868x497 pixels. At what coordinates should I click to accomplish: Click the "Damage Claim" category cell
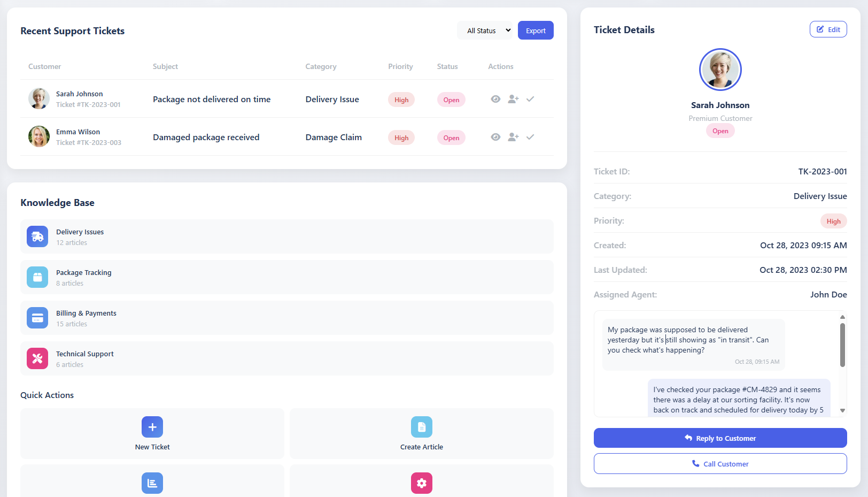[334, 137]
